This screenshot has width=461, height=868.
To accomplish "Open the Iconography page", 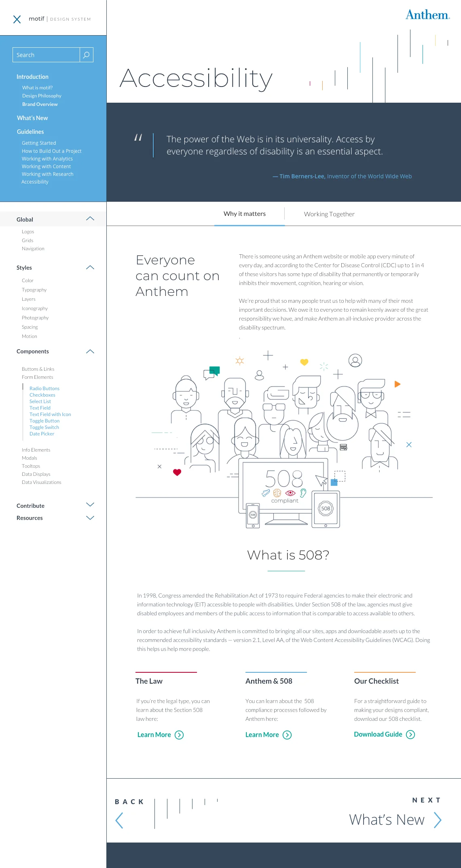I will (x=35, y=308).
